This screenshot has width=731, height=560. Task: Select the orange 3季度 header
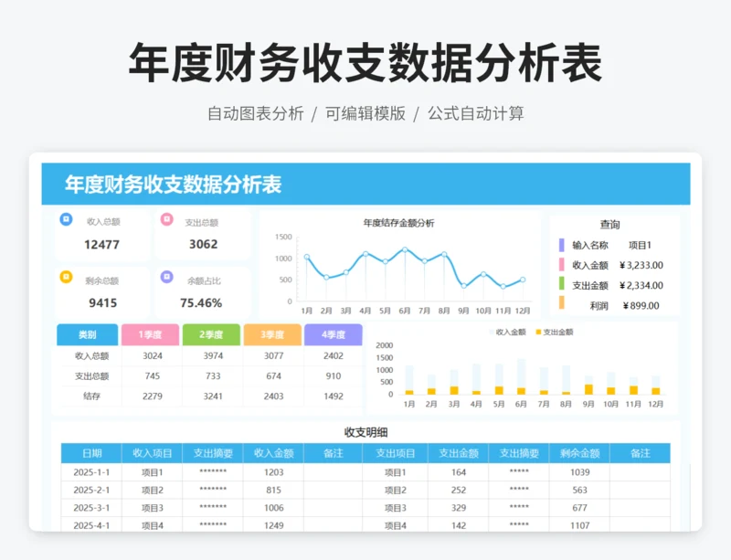click(x=272, y=334)
